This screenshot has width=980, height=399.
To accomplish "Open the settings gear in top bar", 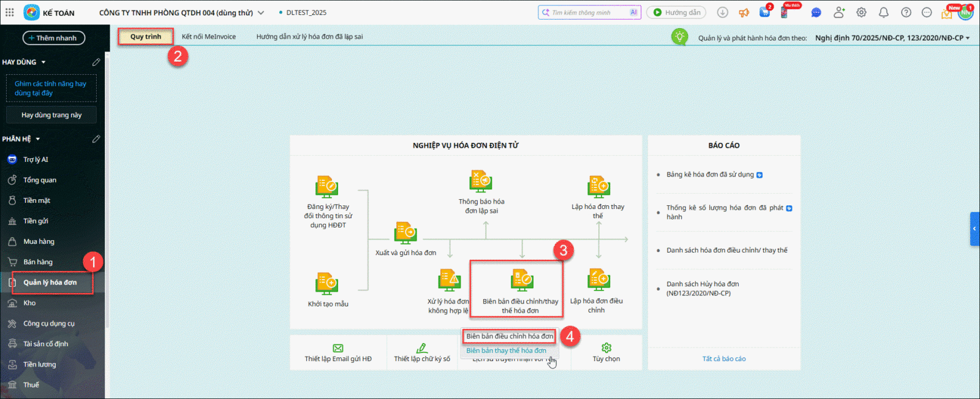I will tap(861, 12).
